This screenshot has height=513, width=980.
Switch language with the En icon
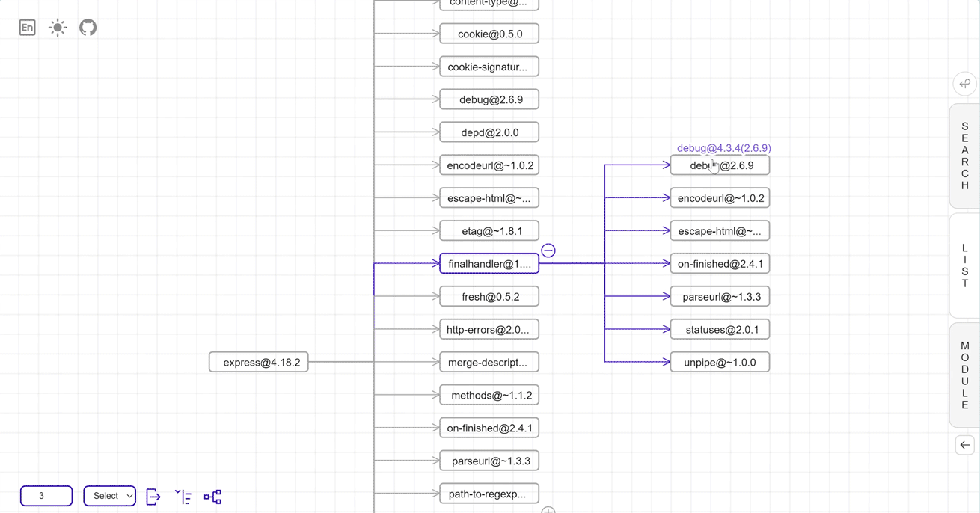pos(27,28)
